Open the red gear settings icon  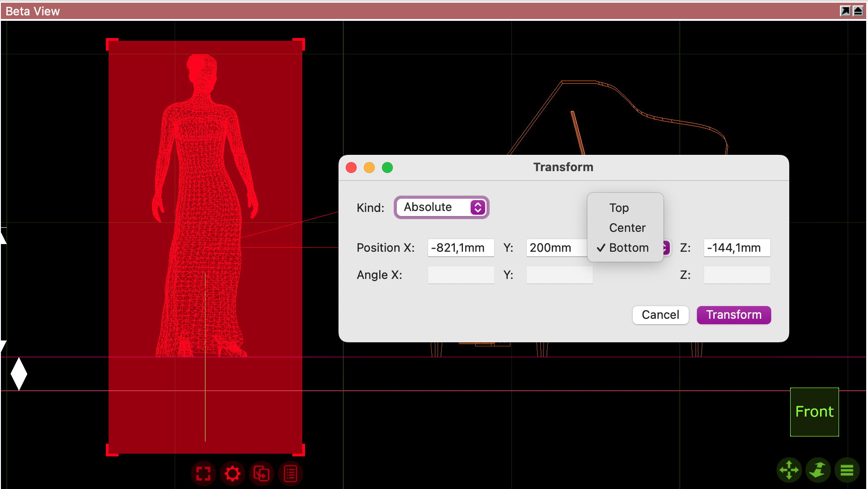pos(232,474)
